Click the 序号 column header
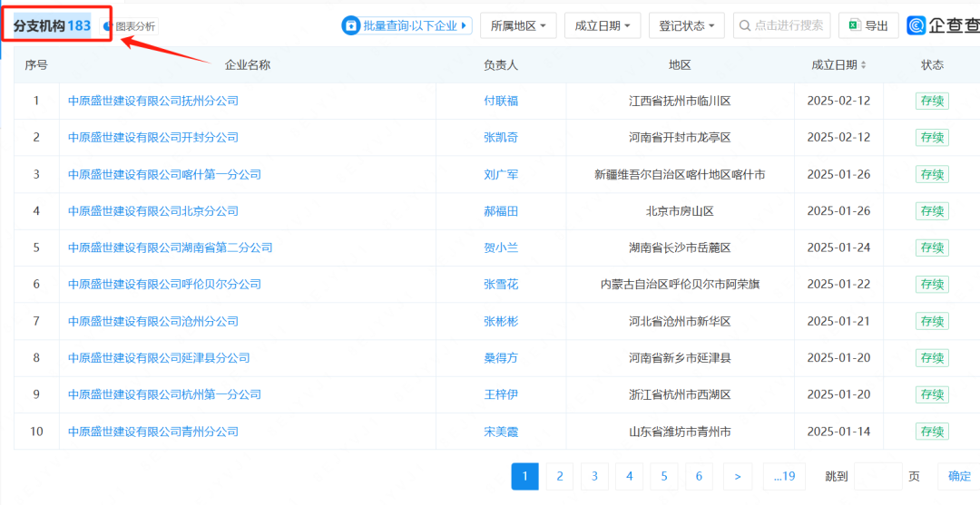This screenshot has height=505, width=980. pos(36,64)
